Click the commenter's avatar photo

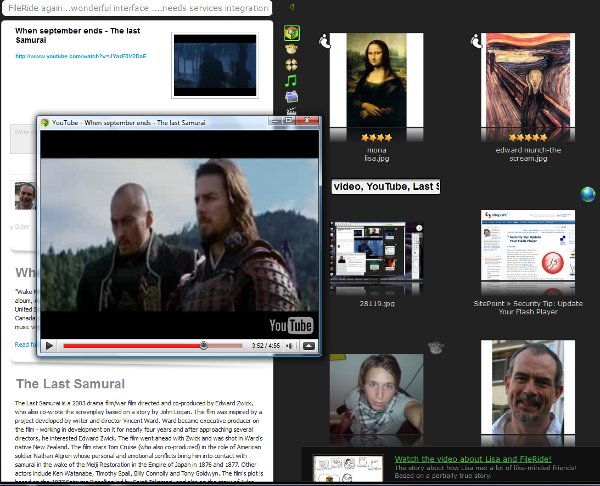tap(25, 196)
